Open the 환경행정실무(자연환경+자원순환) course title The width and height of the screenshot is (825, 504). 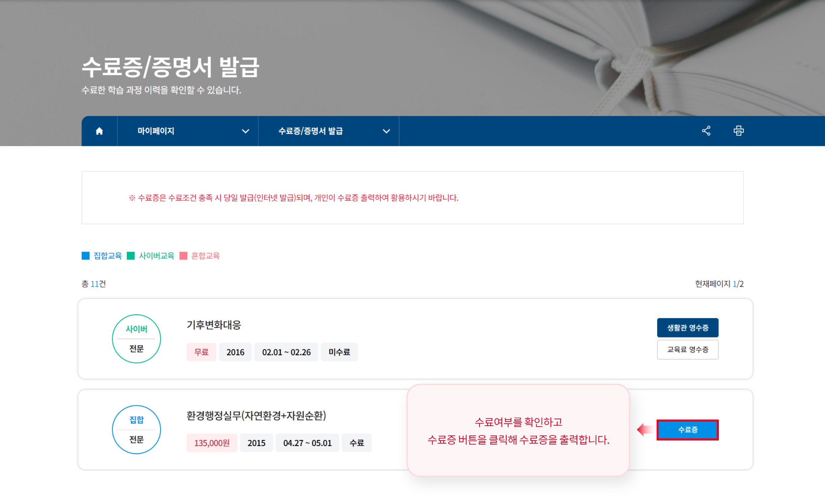[257, 417]
